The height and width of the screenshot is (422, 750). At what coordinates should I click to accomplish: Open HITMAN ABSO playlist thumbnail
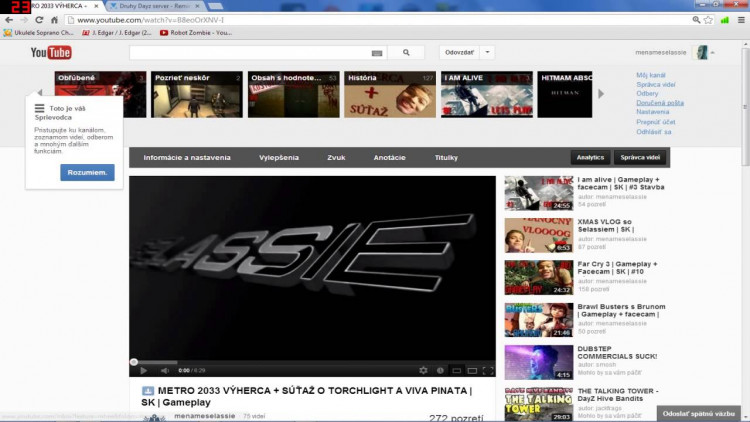pyautogui.click(x=565, y=94)
